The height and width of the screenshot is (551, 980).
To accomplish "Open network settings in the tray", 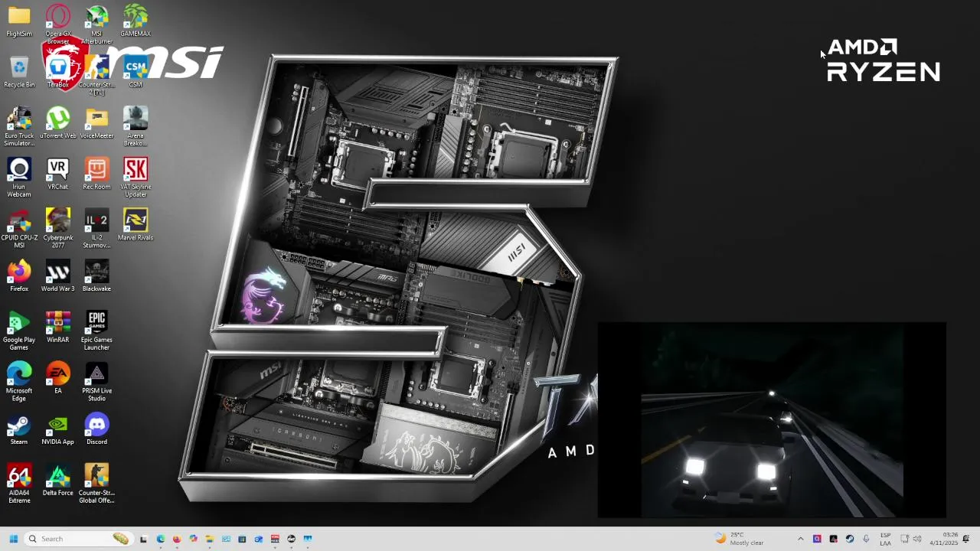I will 904,539.
